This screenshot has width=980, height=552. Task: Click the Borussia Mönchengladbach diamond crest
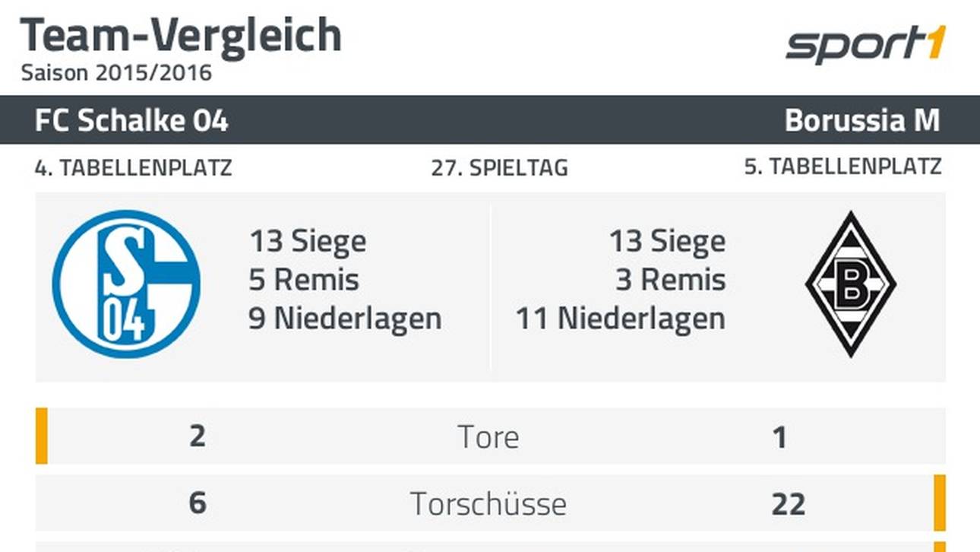[850, 284]
